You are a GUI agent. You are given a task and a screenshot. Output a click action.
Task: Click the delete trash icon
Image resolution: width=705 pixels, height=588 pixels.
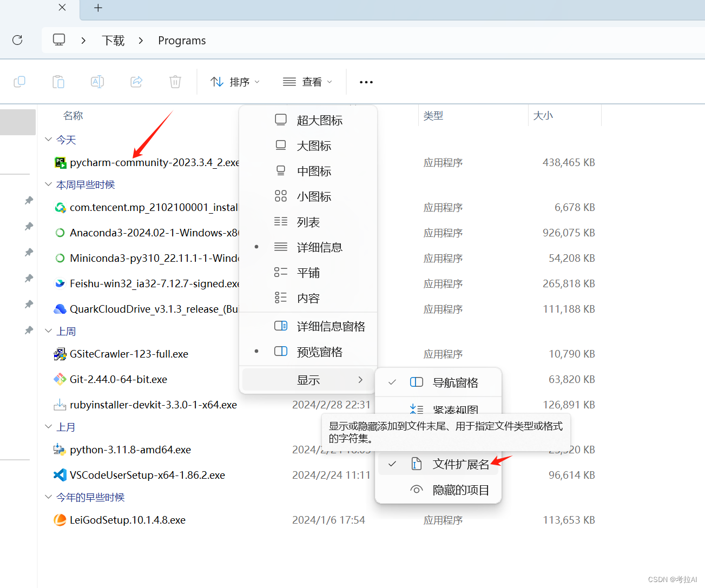[x=175, y=82]
